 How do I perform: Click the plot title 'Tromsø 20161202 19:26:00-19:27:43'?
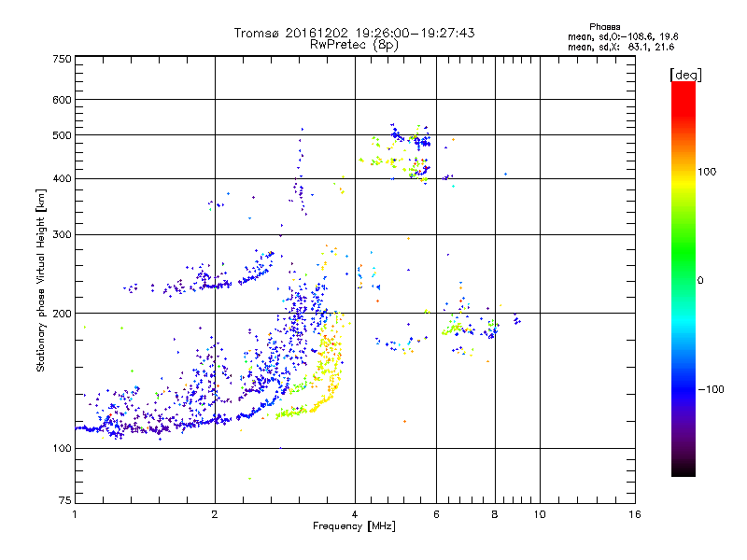point(354,33)
